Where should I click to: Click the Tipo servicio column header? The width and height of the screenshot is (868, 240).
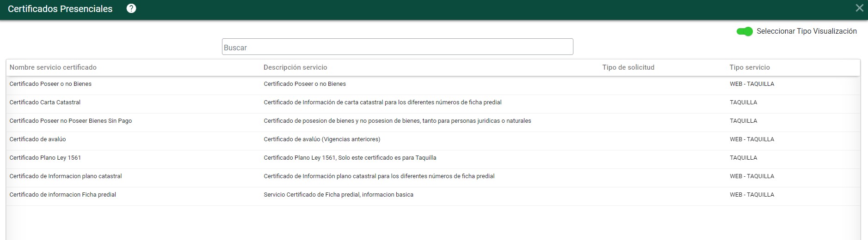749,67
